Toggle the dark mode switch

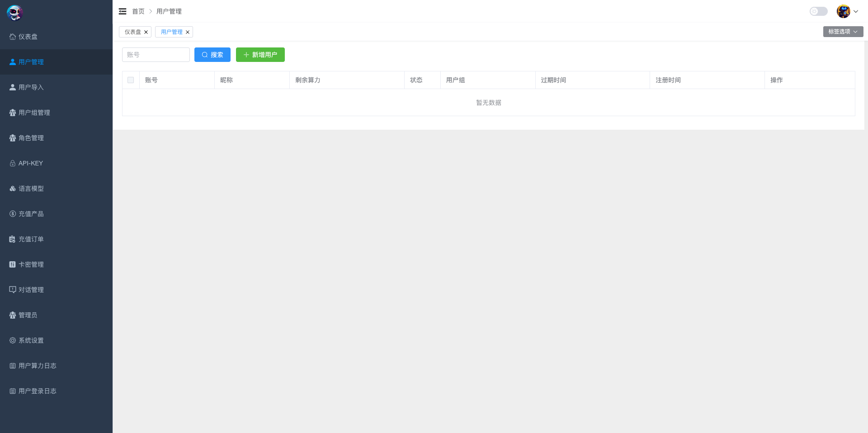pos(818,11)
